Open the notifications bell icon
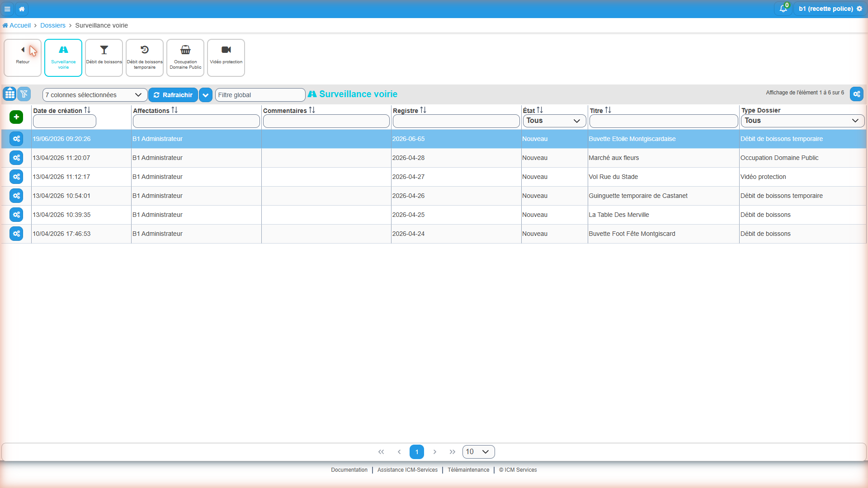The height and width of the screenshot is (488, 868). (x=783, y=9)
